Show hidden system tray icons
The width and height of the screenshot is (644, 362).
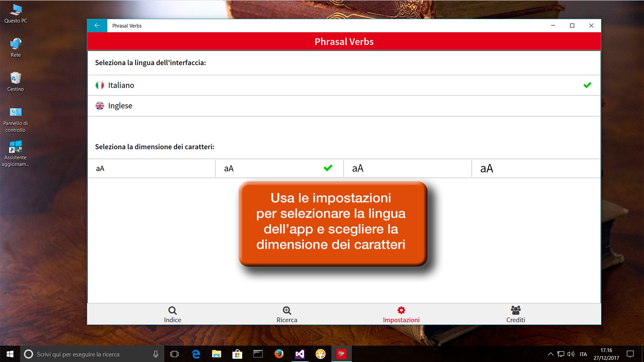click(x=550, y=354)
